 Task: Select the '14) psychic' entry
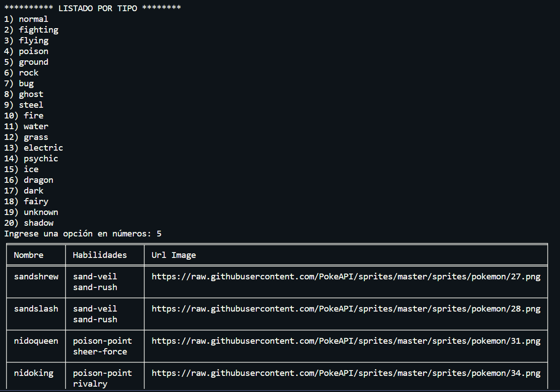(31, 159)
